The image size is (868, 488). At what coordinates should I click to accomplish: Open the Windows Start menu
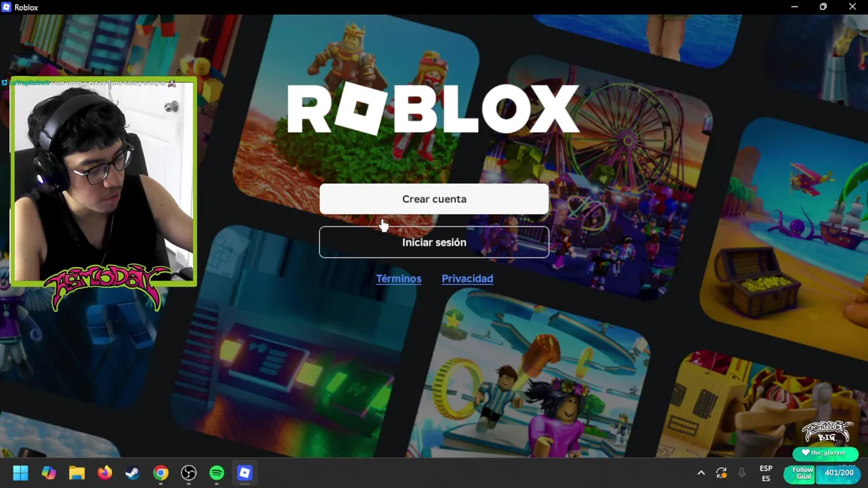click(x=20, y=473)
